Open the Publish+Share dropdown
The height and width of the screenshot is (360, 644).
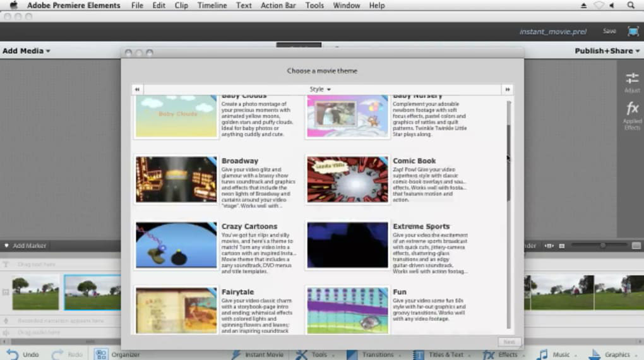click(x=607, y=51)
